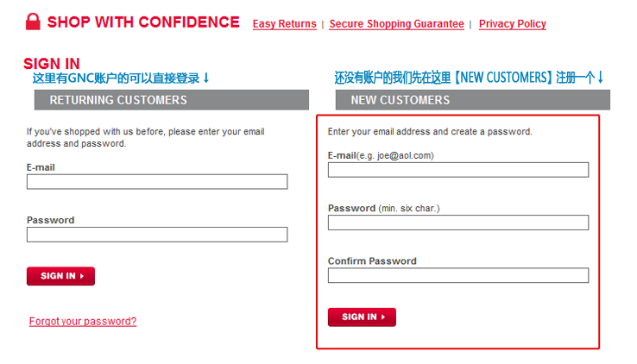Click the red padlock icon
Screen dimensions: 637x364
[33, 22]
